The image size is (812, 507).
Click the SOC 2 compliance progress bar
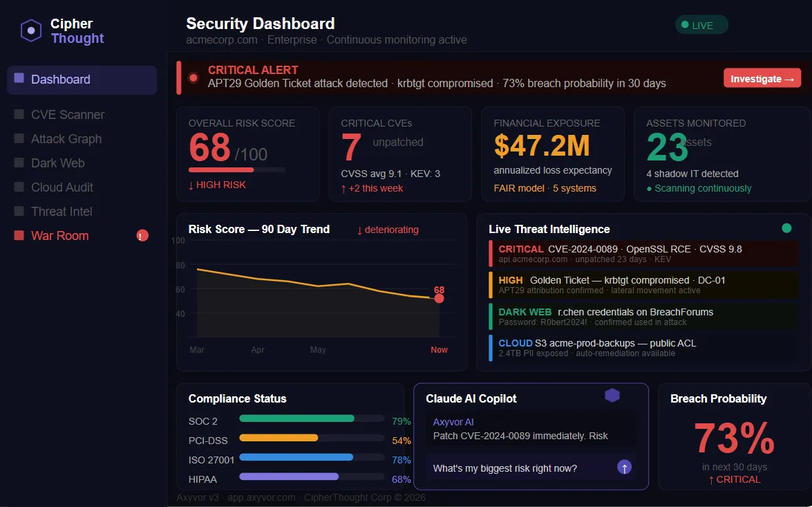pos(312,418)
